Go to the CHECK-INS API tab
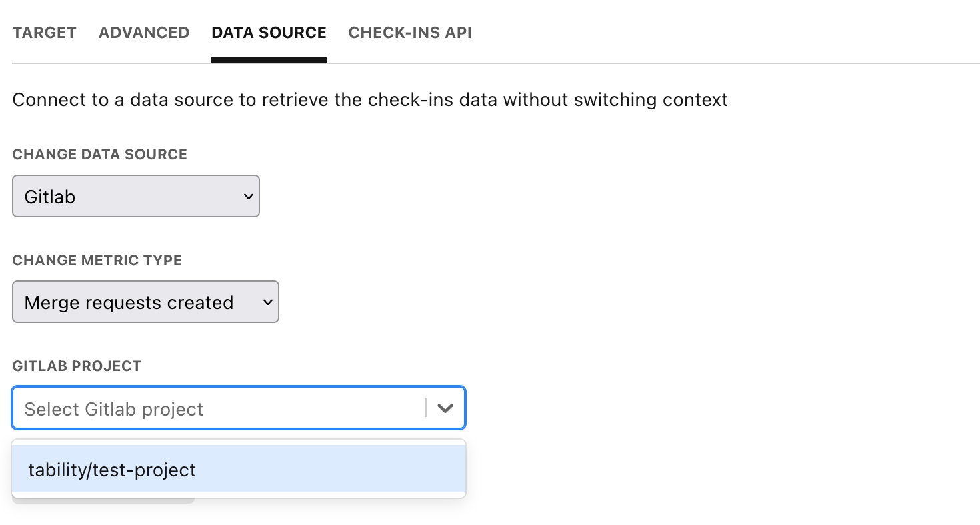980x525 pixels. tap(410, 33)
